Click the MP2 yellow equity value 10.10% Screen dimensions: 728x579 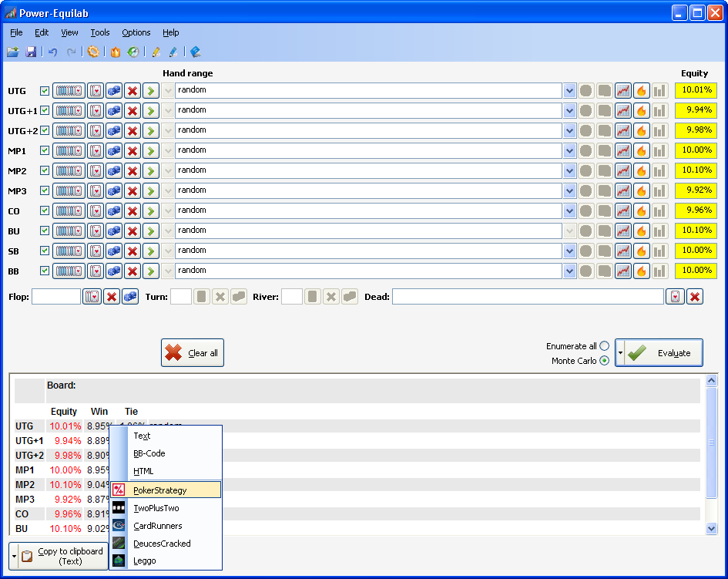(696, 170)
